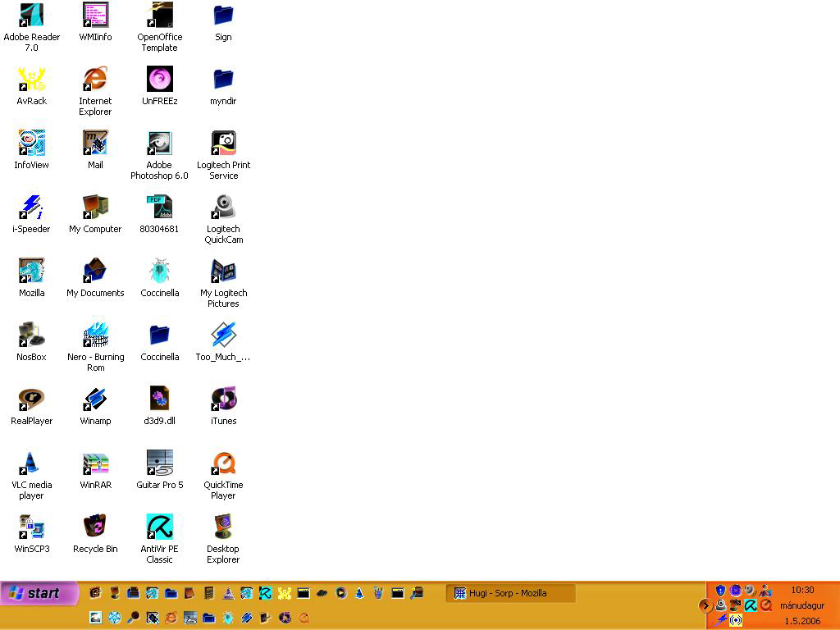Click the security shield icon in system tray

(720, 591)
